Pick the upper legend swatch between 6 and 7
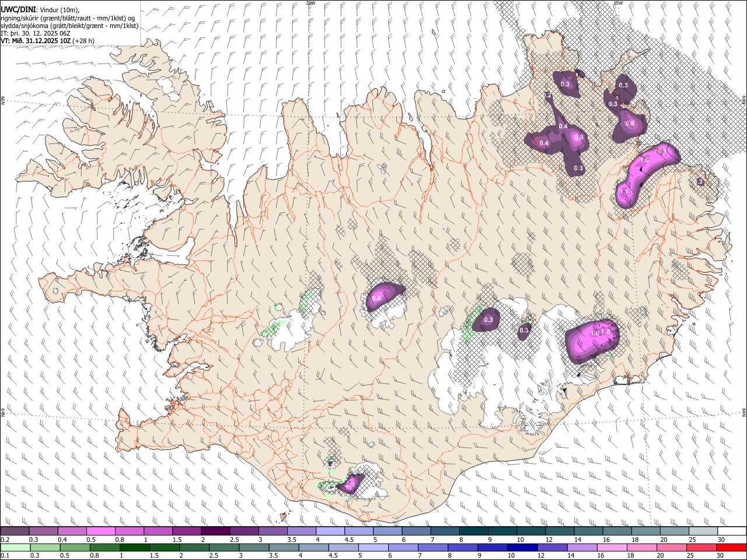 pyautogui.click(x=416, y=531)
